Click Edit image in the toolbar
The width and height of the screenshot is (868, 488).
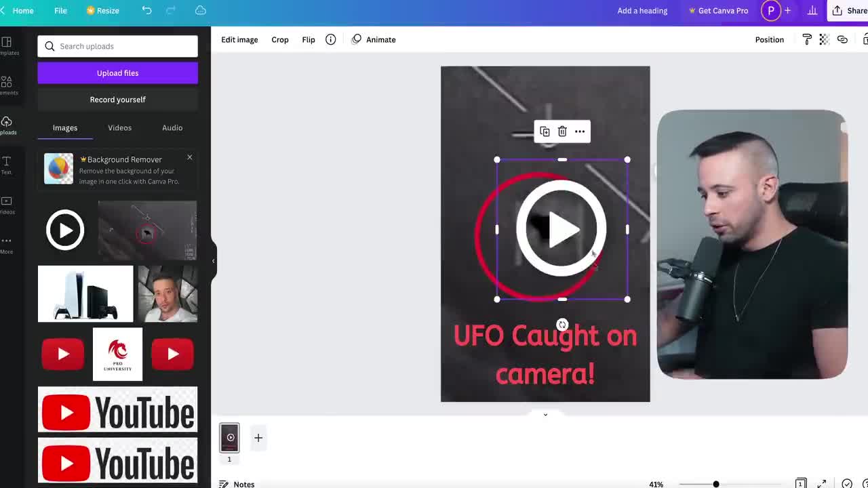point(239,39)
